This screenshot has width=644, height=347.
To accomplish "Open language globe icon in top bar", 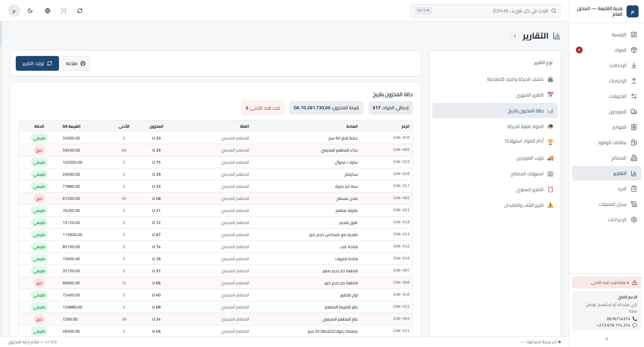I will tap(48, 11).
